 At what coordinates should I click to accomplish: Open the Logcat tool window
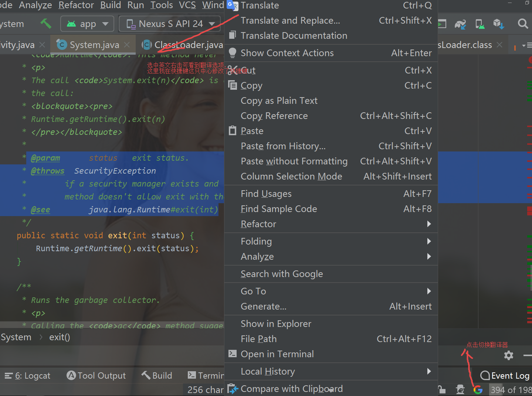pyautogui.click(x=27, y=376)
